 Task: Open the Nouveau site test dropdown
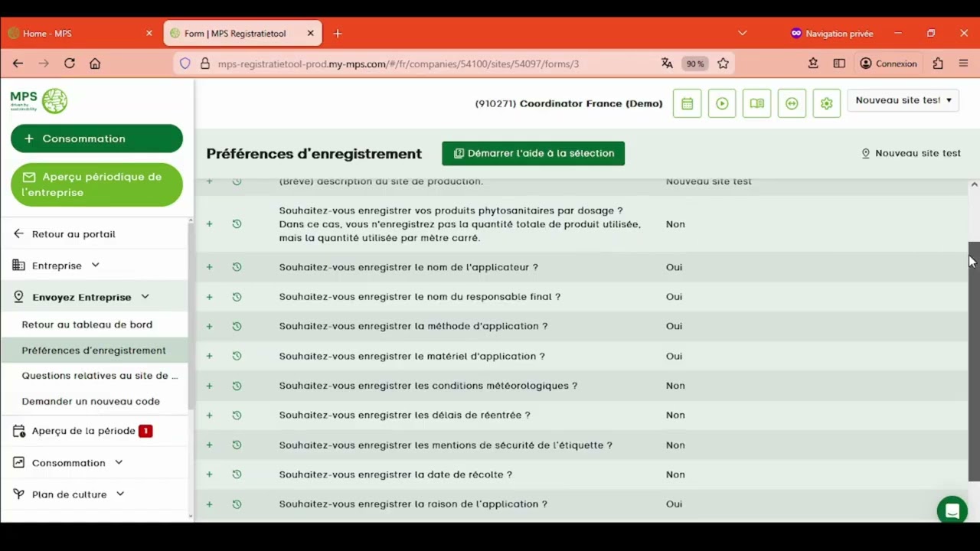(x=903, y=100)
